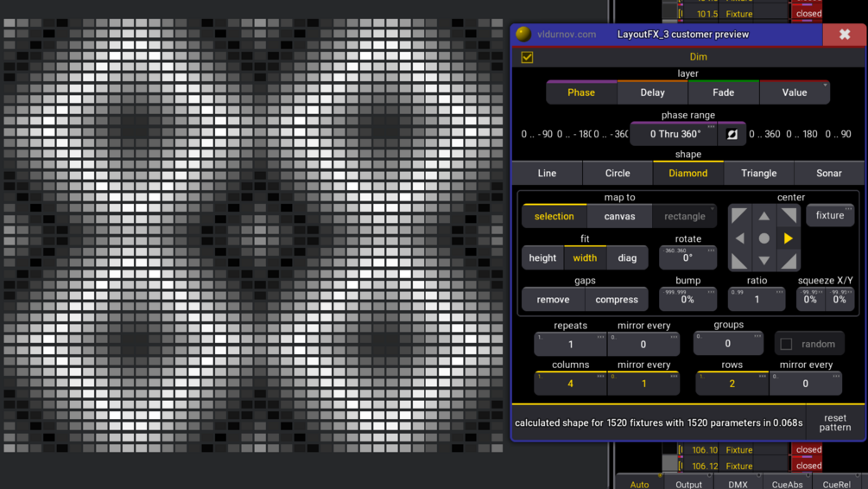868x489 pixels.
Task: Choose fit diag option
Action: pos(627,258)
